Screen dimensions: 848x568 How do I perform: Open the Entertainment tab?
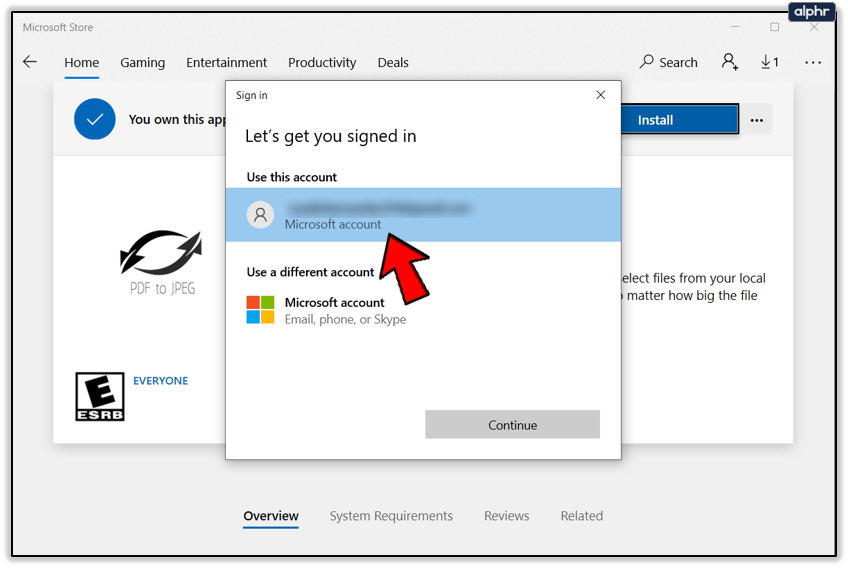[227, 63]
